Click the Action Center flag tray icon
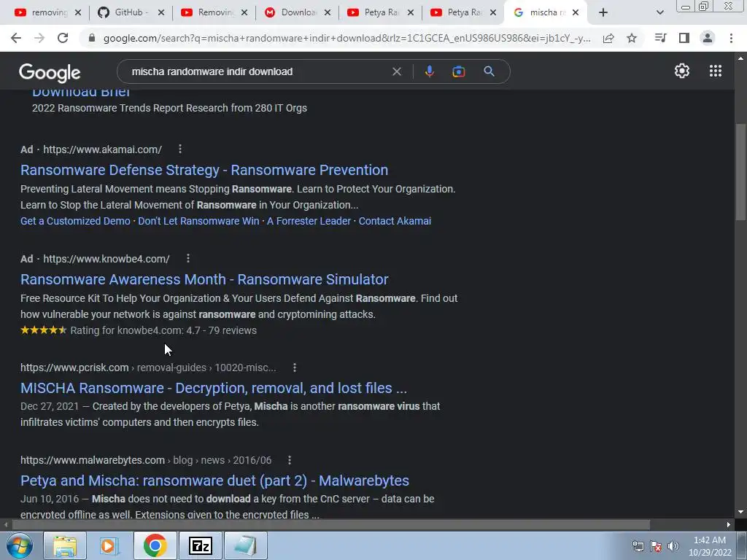The width and height of the screenshot is (747, 560). (656, 546)
